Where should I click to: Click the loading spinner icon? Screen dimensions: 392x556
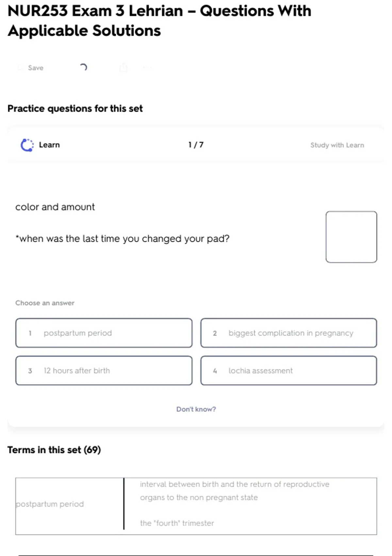click(84, 67)
